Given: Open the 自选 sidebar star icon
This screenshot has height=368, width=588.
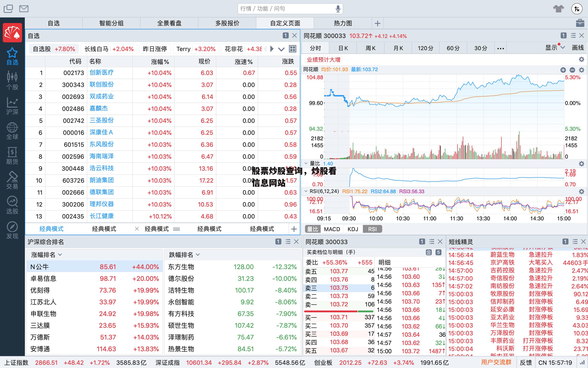Looking at the screenshot, I should pyautogui.click(x=12, y=56).
